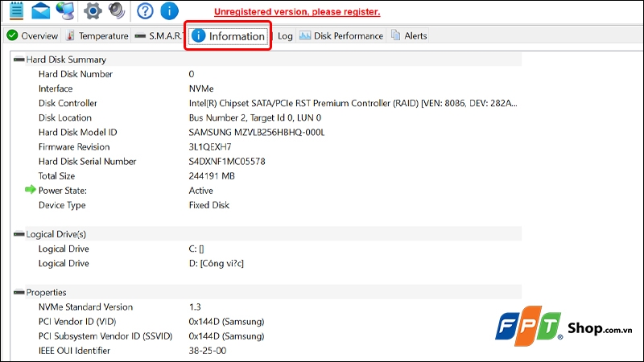Select the Logical Drive D: [Công vi?c] value
Screen dimensions: 644x362
[216, 264]
